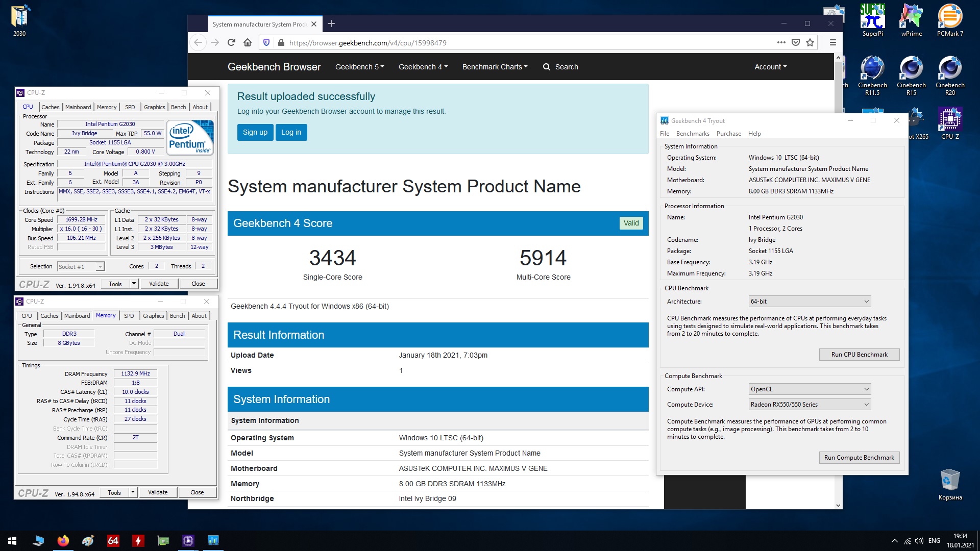Open the Recycle Bin (Корзина) icon
This screenshot has width=980, height=551.
(950, 485)
